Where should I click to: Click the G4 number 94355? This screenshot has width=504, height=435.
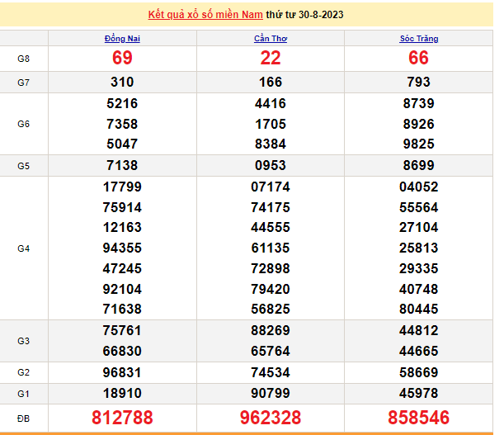122,248
